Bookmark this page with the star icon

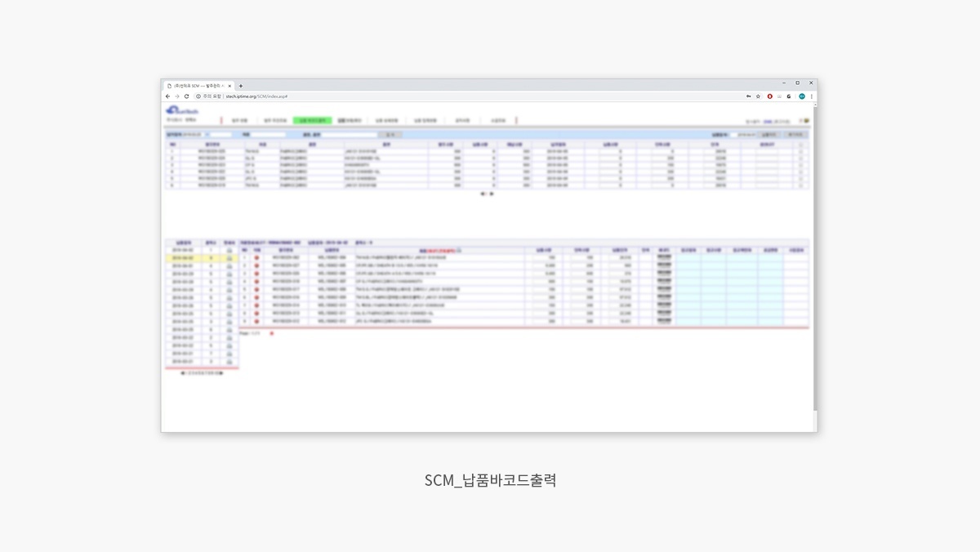coord(758,96)
